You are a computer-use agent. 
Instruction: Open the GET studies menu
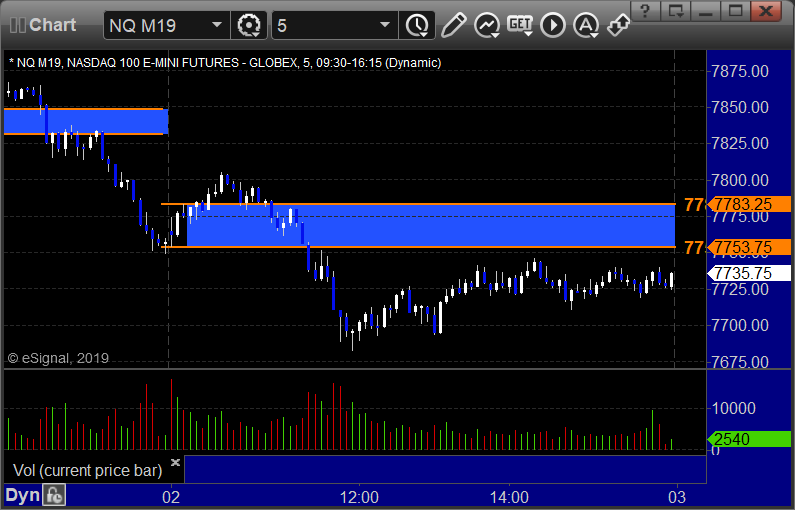pos(520,25)
